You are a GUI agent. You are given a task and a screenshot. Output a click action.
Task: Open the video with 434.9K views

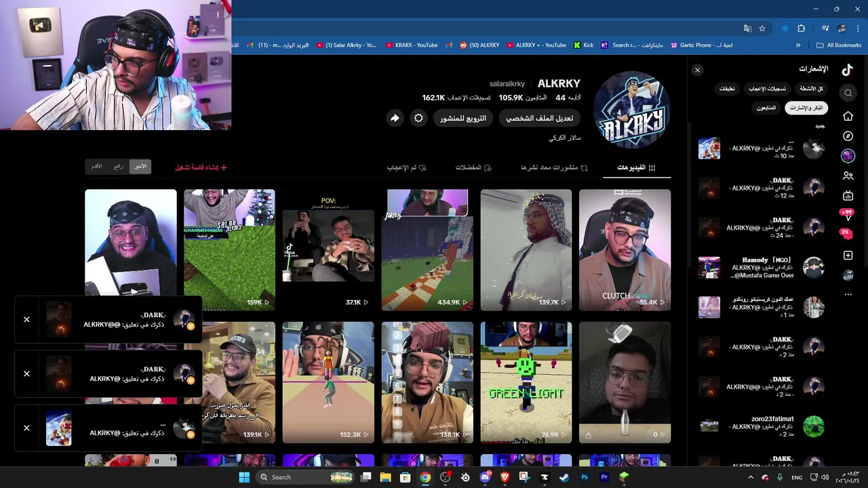pos(427,250)
